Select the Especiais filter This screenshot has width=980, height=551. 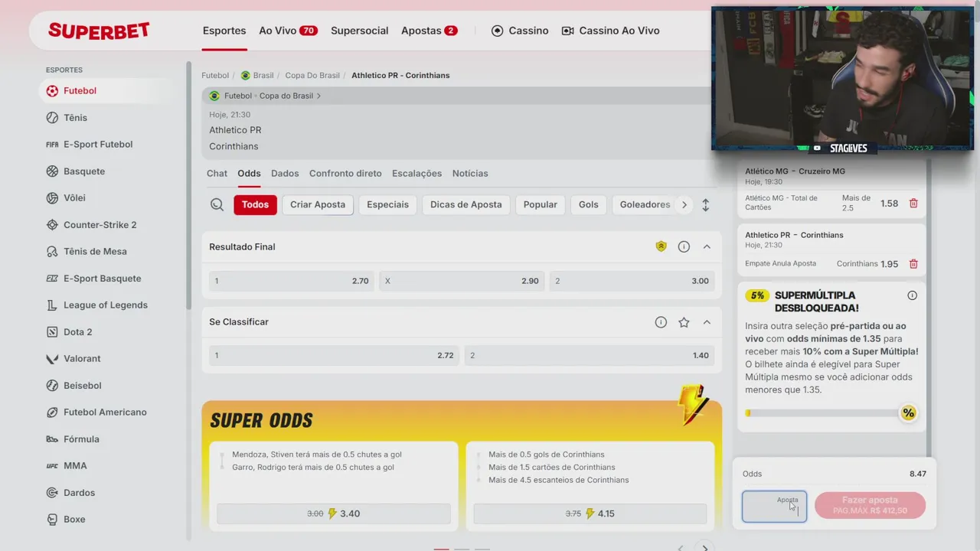click(x=387, y=204)
